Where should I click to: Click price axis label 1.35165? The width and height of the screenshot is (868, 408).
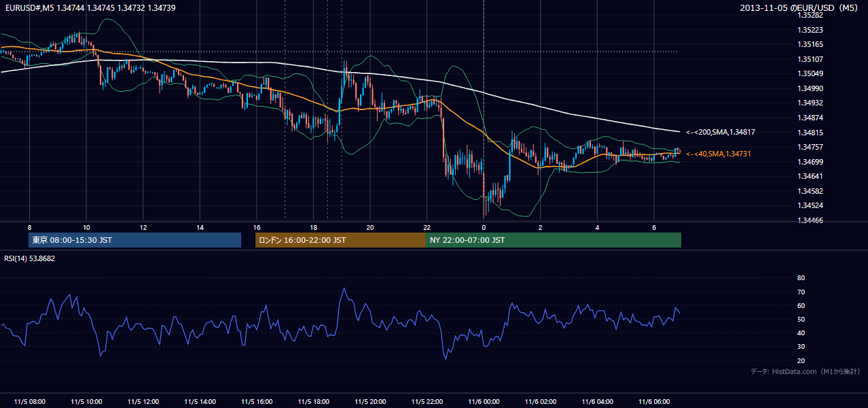click(810, 44)
